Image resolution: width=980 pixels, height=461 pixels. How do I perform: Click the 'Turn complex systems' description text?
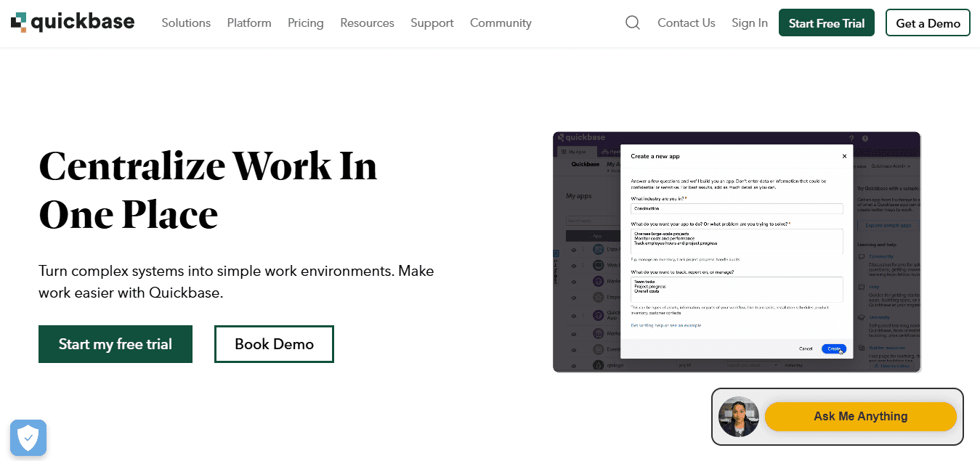pyautogui.click(x=236, y=282)
